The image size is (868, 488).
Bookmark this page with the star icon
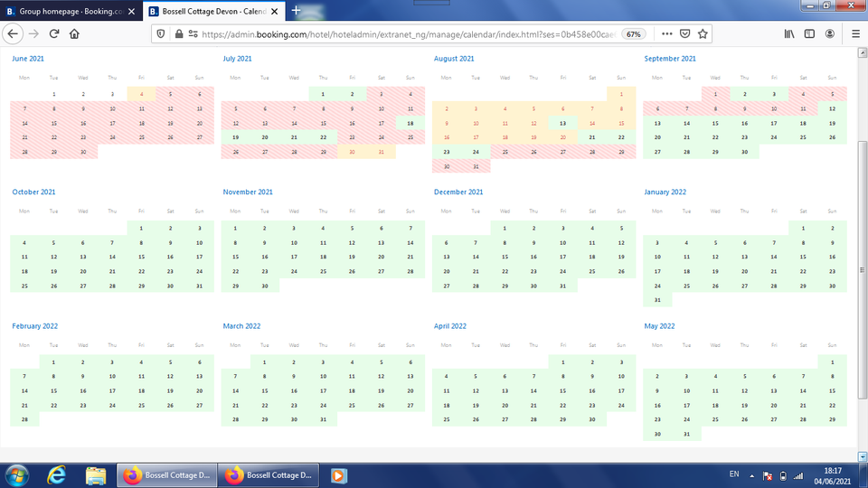[703, 33]
